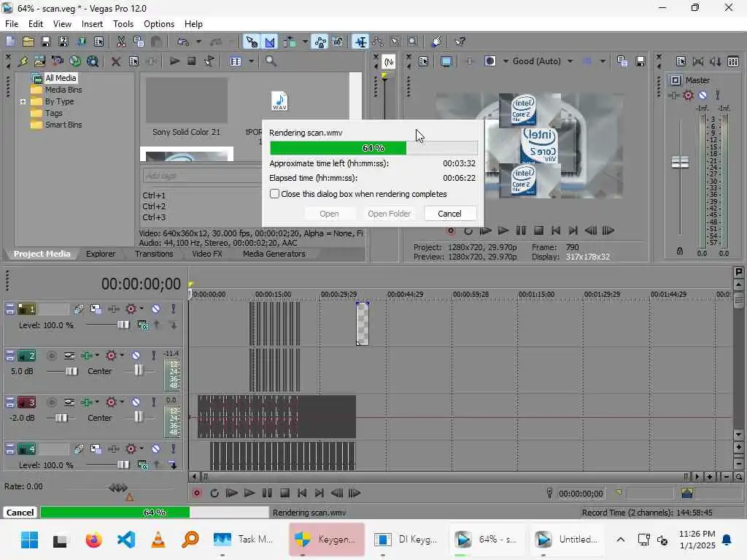Click the Open project folder icon
Viewport: 747px width, 560px height.
click(28, 42)
